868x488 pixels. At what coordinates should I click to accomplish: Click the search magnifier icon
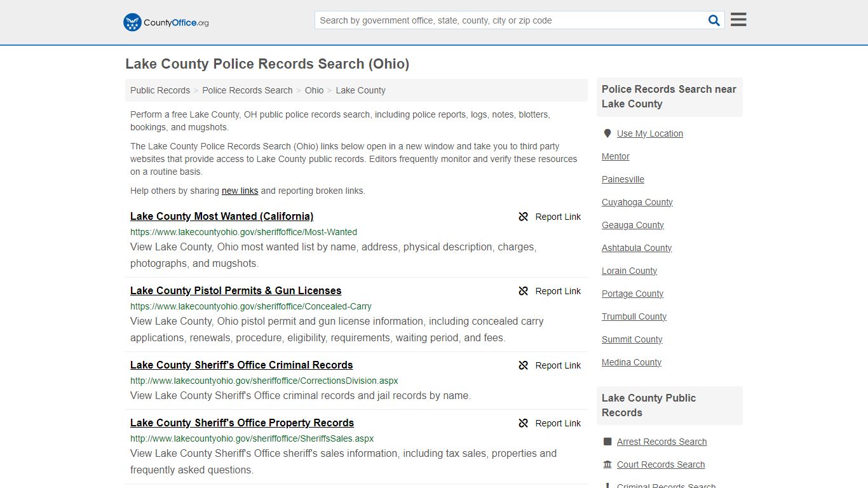click(714, 20)
